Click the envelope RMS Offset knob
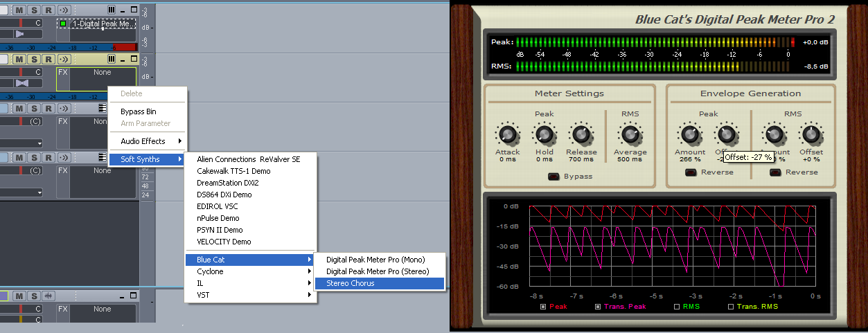 pyautogui.click(x=811, y=134)
